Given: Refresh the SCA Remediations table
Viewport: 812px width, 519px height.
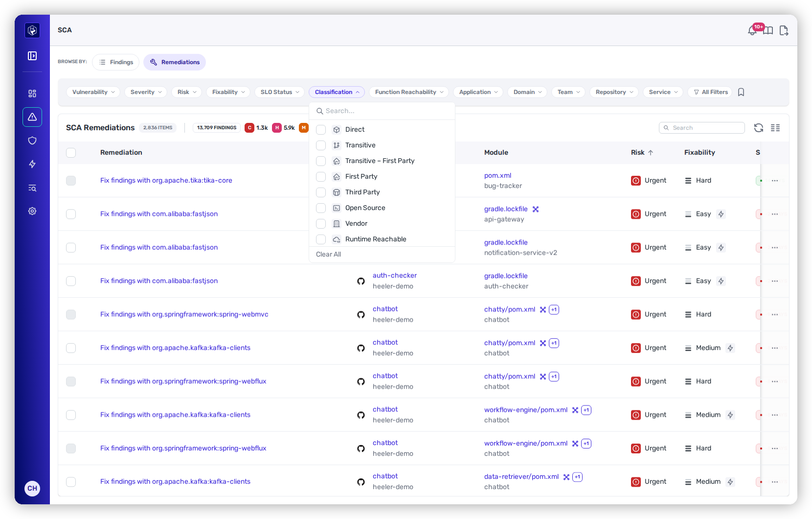Looking at the screenshot, I should click(x=759, y=128).
